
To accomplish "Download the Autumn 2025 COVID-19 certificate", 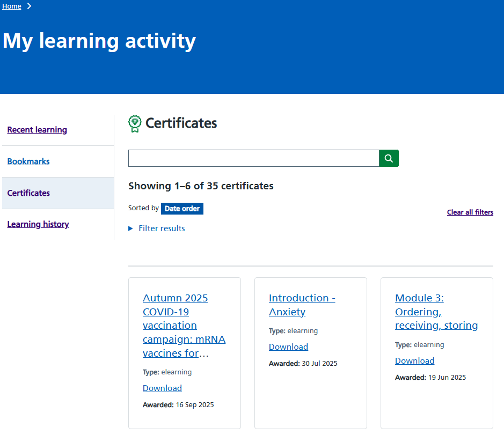I will tap(162, 388).
